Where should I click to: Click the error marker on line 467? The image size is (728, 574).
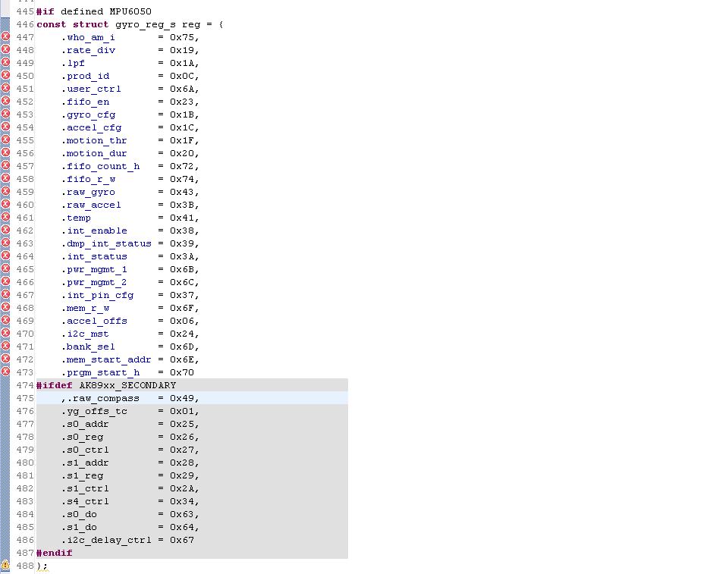(5, 294)
